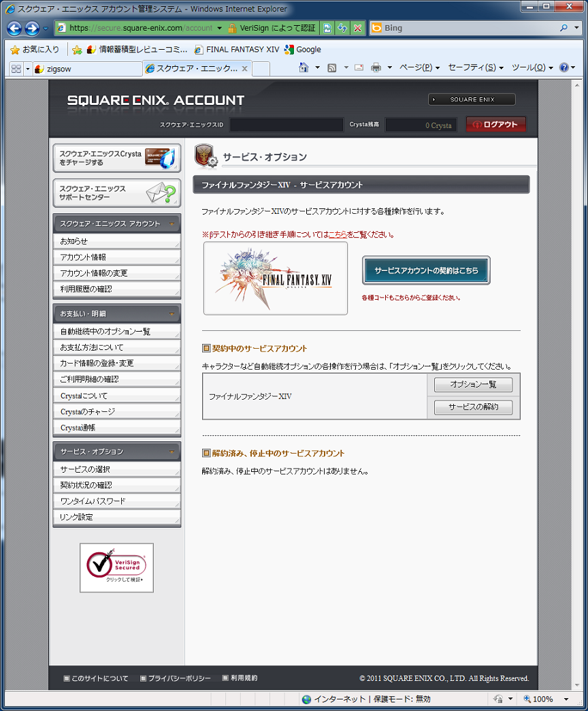Collapse the サービス・オプション sidebar header
Viewport: 588px width, 711px height.
click(117, 451)
